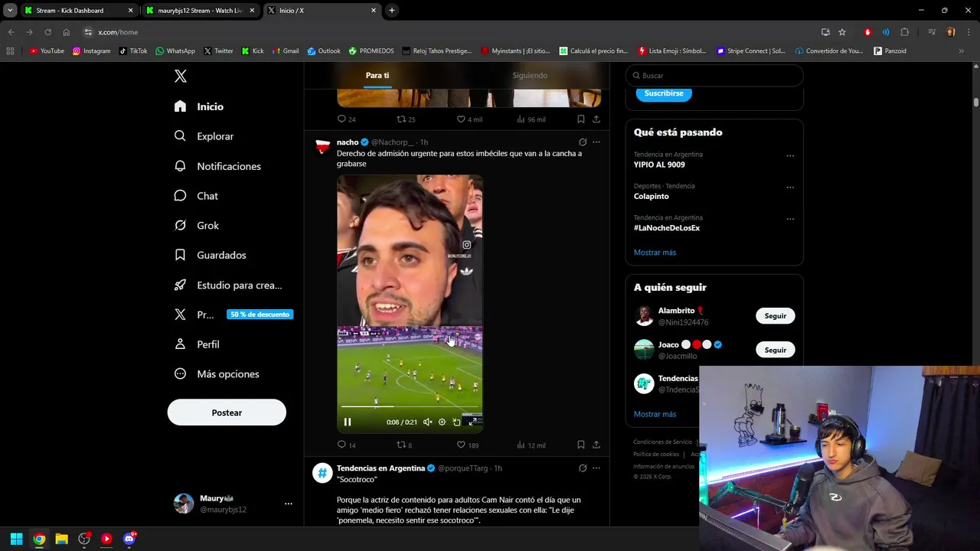The image size is (980, 551).
Task: Click the Postear button
Action: point(227,412)
